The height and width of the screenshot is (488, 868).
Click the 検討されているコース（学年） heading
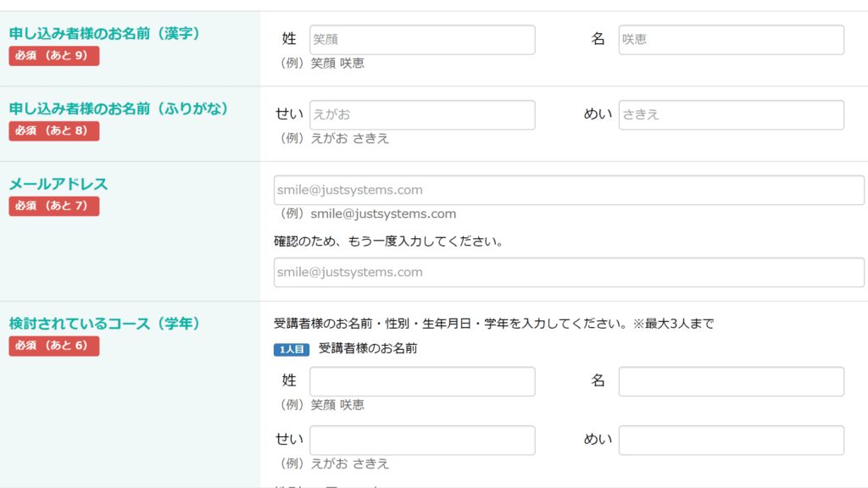tap(104, 324)
